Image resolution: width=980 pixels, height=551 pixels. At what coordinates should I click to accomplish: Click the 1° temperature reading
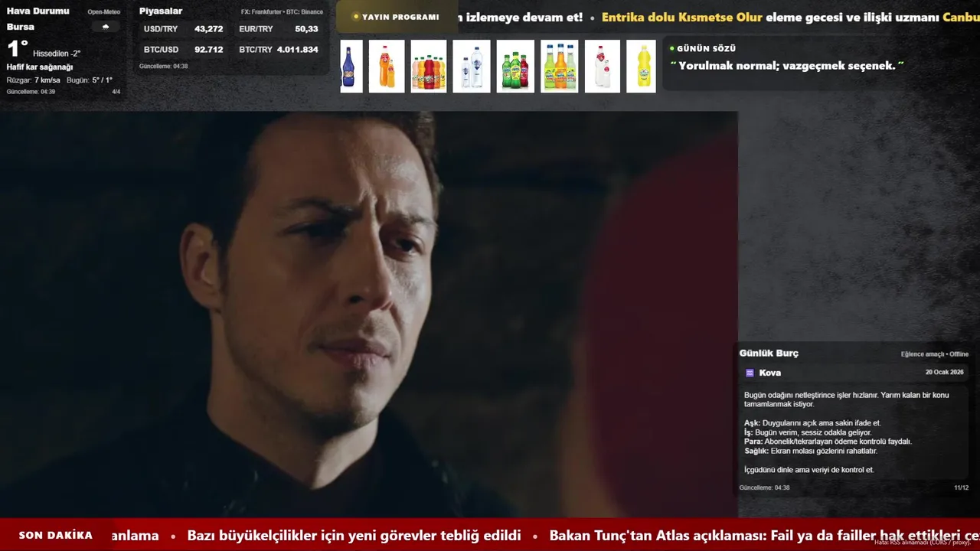click(18, 49)
